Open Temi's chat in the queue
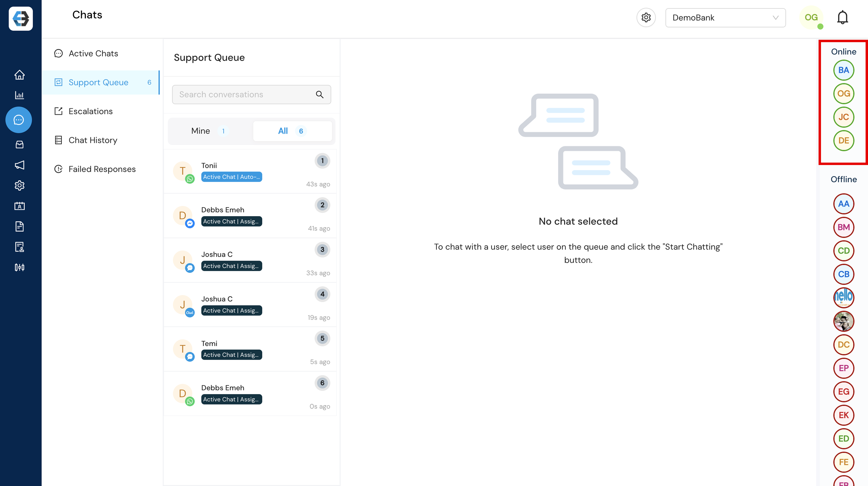868x486 pixels. (250, 349)
